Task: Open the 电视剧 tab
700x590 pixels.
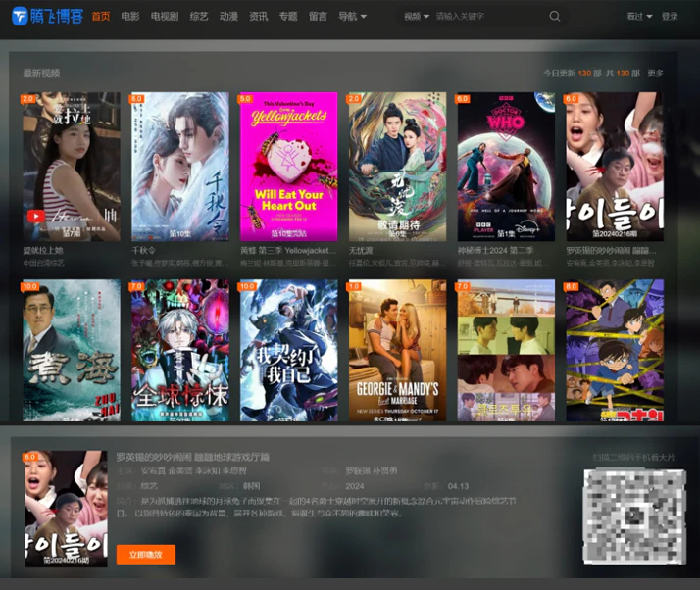Action: (x=165, y=17)
